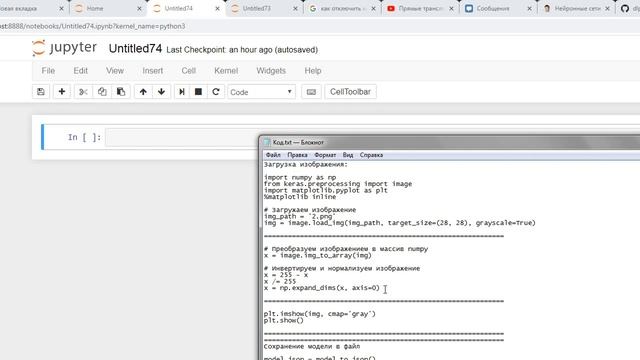The height and width of the screenshot is (360, 640).
Task: Click the Last Checkpoint status text
Action: pos(242,50)
